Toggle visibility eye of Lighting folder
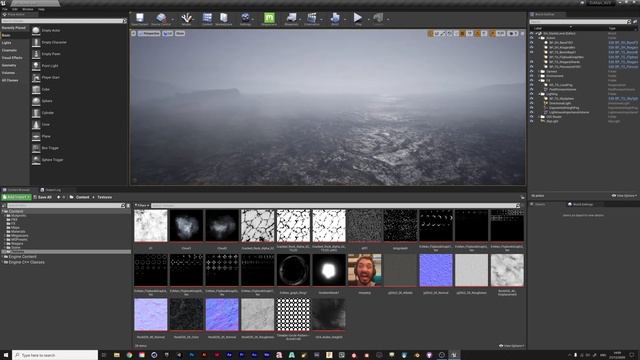This screenshot has width=640, height=360. pos(531,94)
